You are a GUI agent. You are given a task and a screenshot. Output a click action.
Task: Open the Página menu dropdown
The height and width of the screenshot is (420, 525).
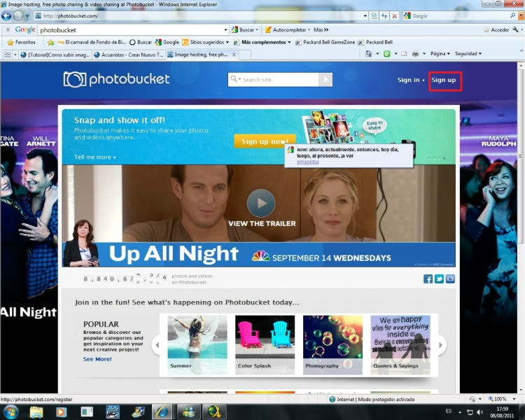440,54
